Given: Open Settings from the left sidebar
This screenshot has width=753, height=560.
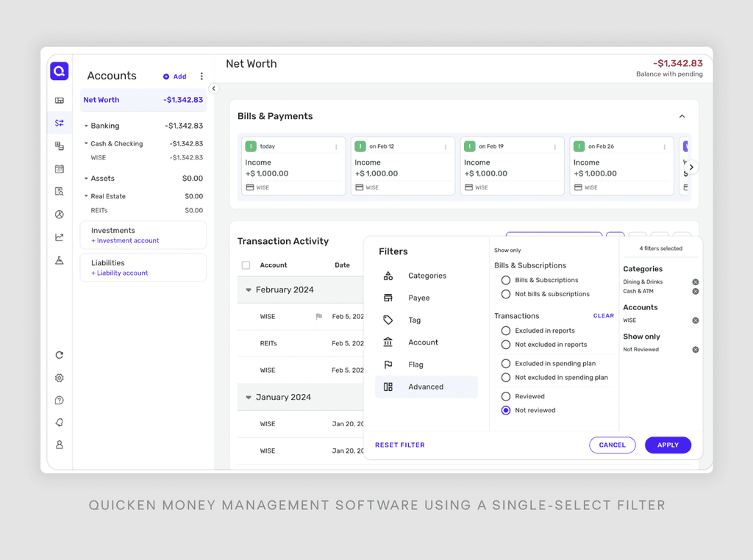Looking at the screenshot, I should coord(60,378).
